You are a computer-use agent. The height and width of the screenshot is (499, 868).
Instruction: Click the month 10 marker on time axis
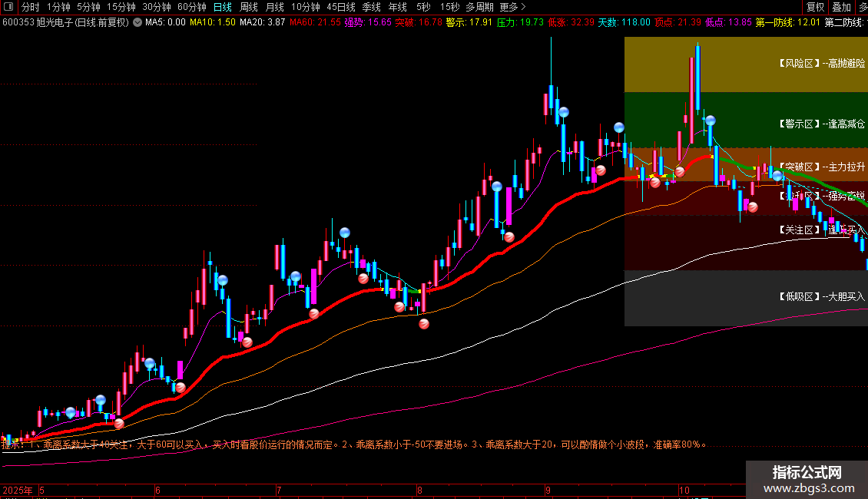(684, 490)
